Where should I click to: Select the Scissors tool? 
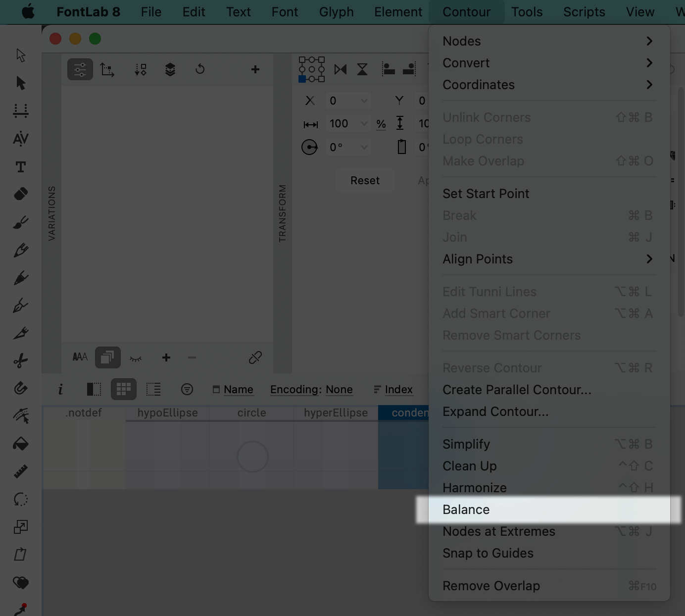(x=21, y=361)
